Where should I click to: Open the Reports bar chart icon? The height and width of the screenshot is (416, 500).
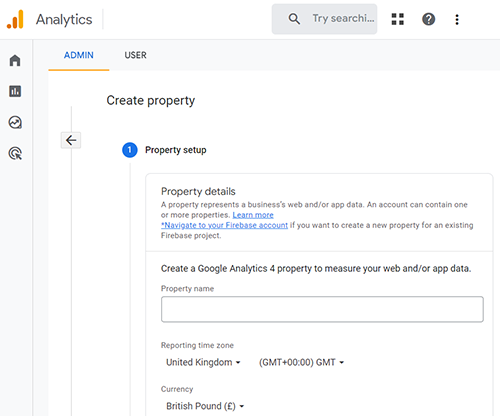[15, 91]
